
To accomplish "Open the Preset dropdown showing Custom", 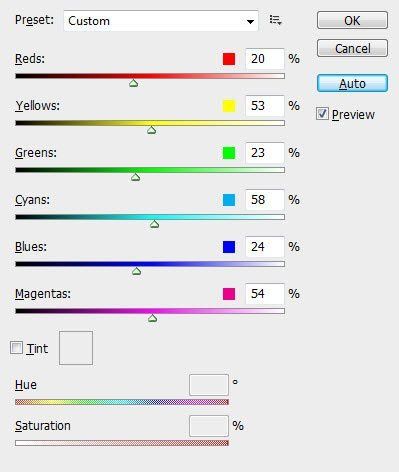I will point(161,21).
